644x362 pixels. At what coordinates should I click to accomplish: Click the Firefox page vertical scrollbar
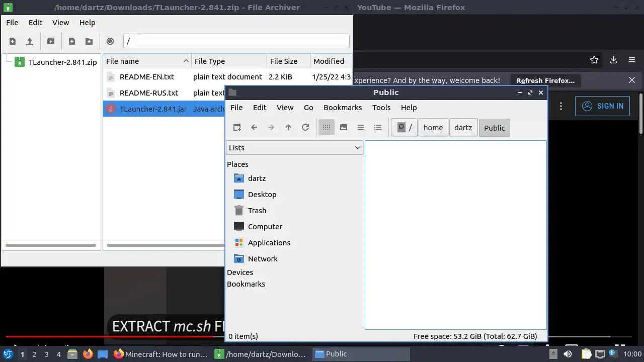click(641, 113)
